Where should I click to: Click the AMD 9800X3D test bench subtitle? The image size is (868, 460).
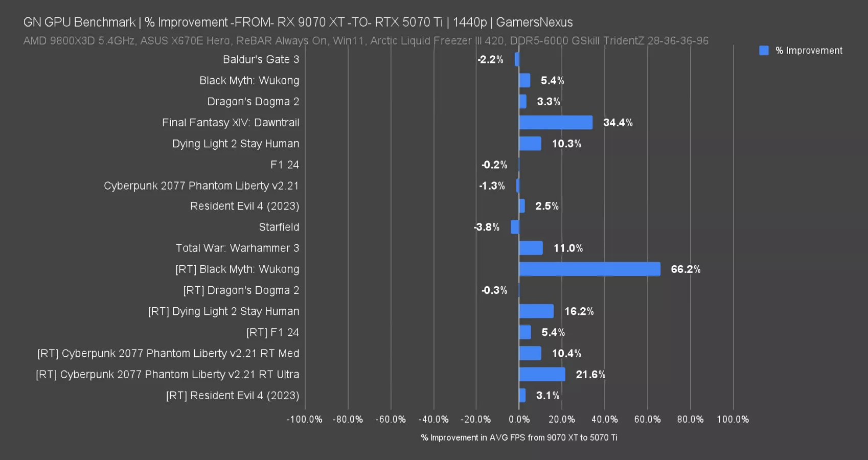pos(366,41)
